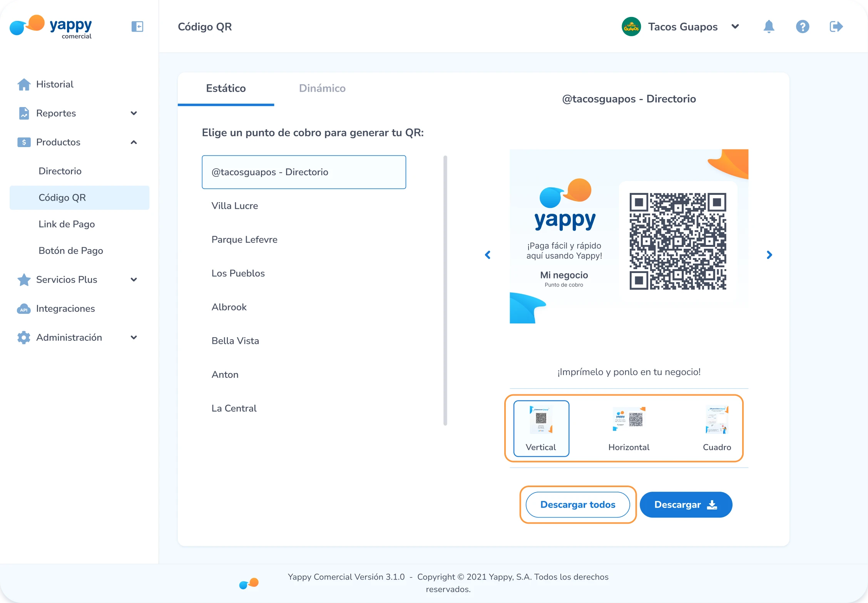Go to Historial via house icon
Image resolution: width=868 pixels, height=603 pixels.
24,84
